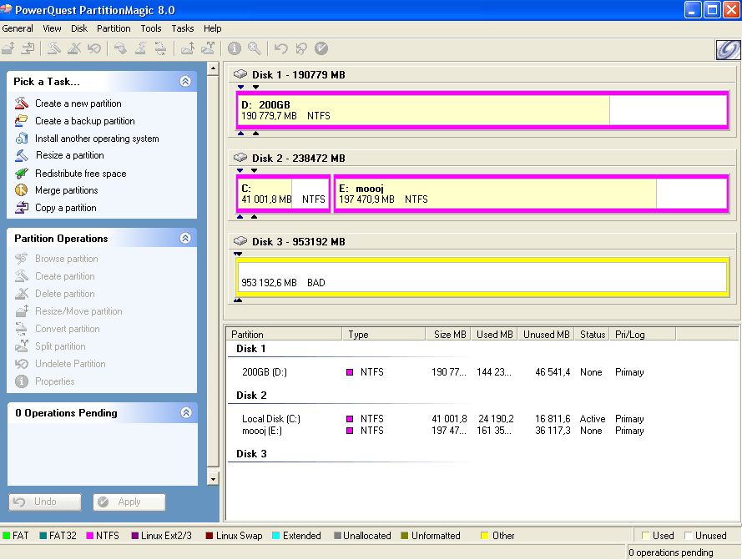Open the Tasks menu

183,28
